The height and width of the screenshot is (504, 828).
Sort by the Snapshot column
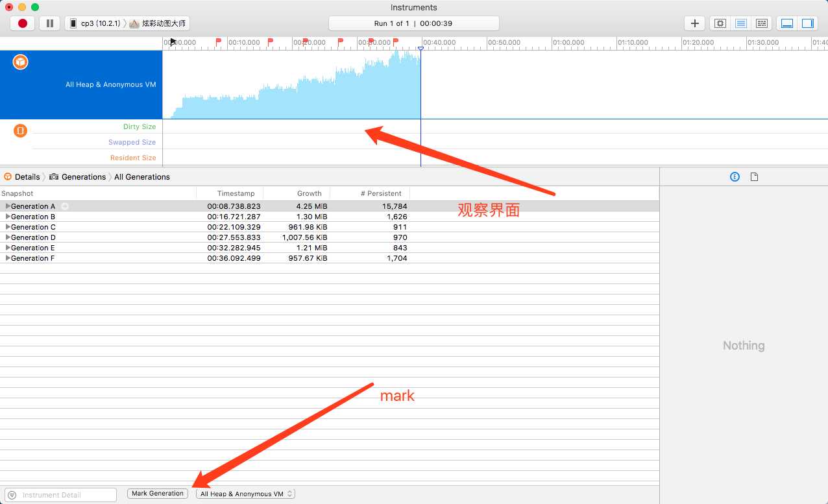98,193
